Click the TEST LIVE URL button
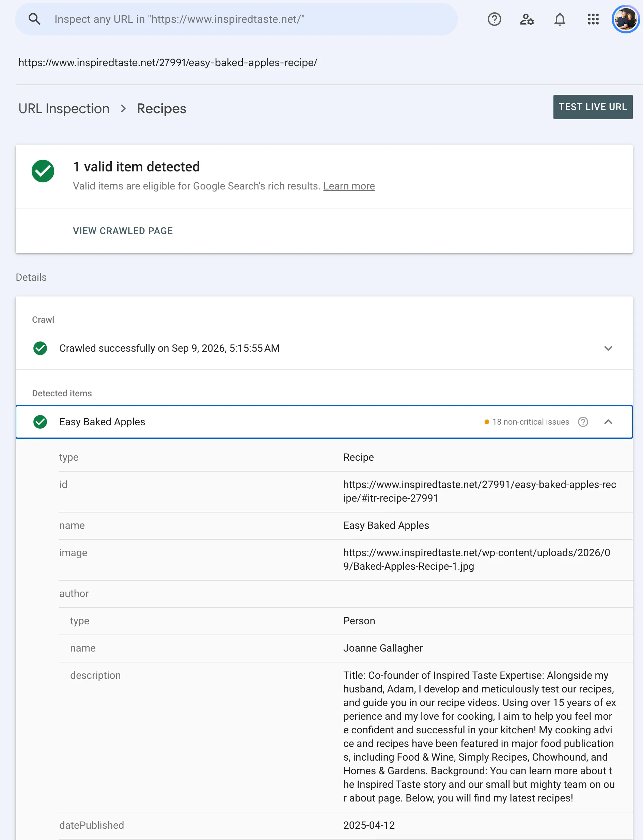Screen dimensions: 643x840 point(593,107)
